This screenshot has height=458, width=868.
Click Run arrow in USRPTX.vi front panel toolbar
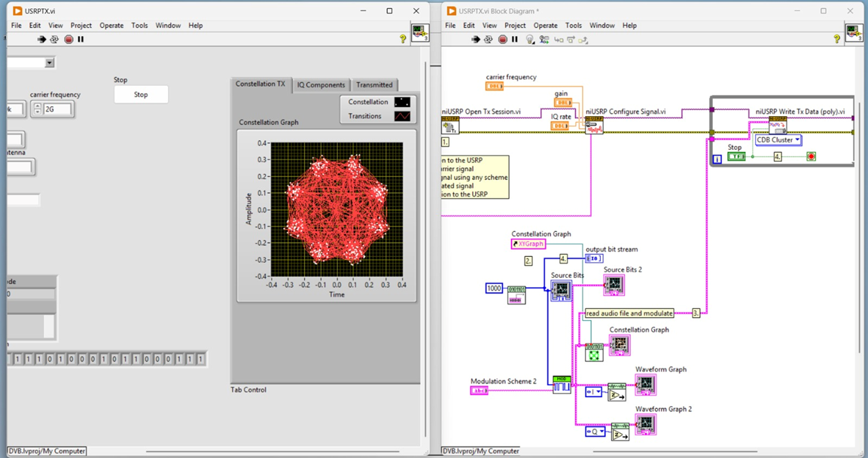click(x=41, y=39)
